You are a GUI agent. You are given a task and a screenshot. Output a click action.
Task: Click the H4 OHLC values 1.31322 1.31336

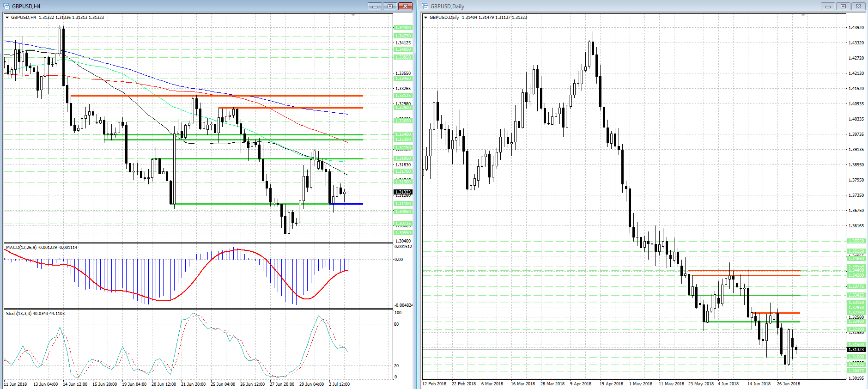click(55, 18)
